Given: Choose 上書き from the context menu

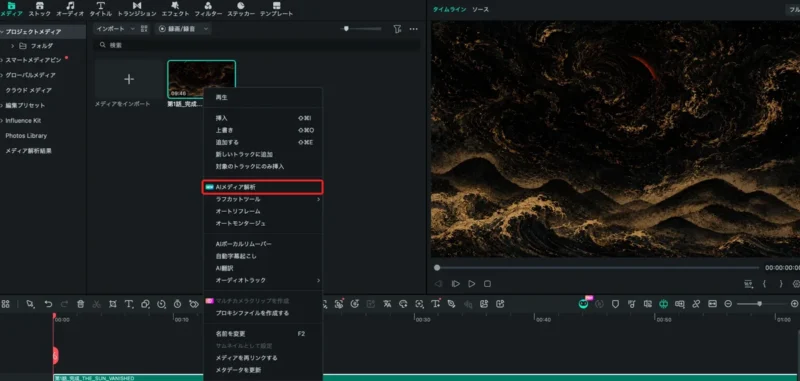Looking at the screenshot, I should coord(263,130).
